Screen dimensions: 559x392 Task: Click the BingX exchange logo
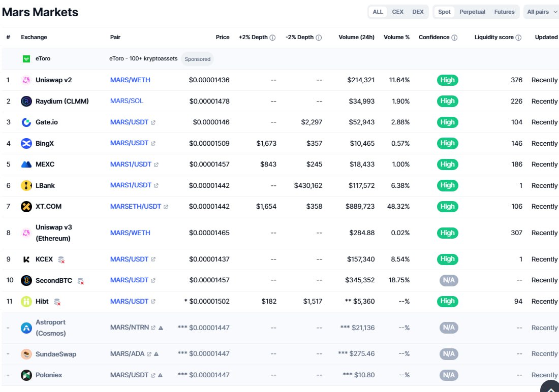pos(26,143)
